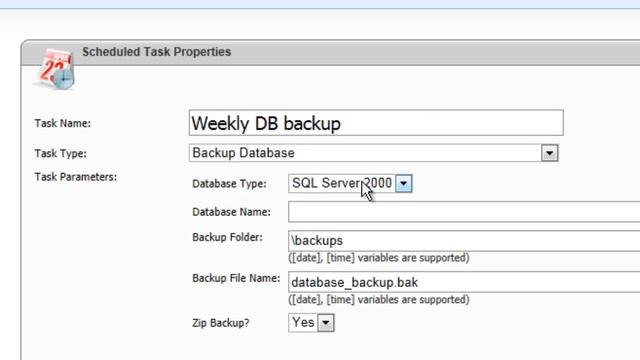Open the Database Type dropdown arrow
640x360 pixels.
404,184
